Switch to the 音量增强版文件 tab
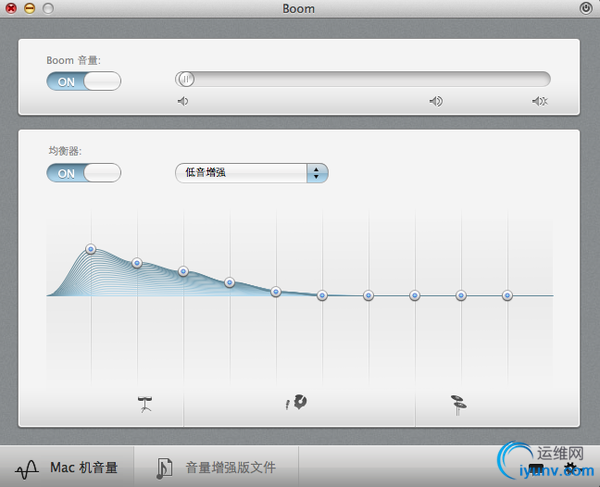Screen dimensions: 600x487 pos(216,467)
